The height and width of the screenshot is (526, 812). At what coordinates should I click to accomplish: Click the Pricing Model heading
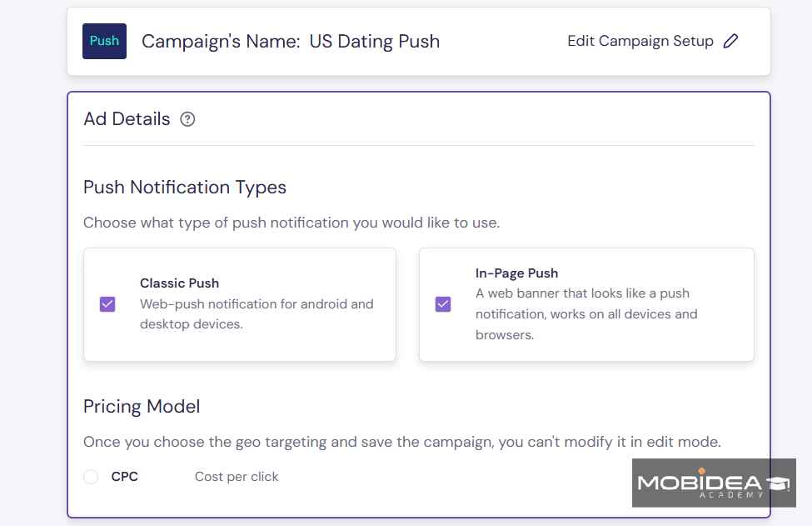point(142,407)
